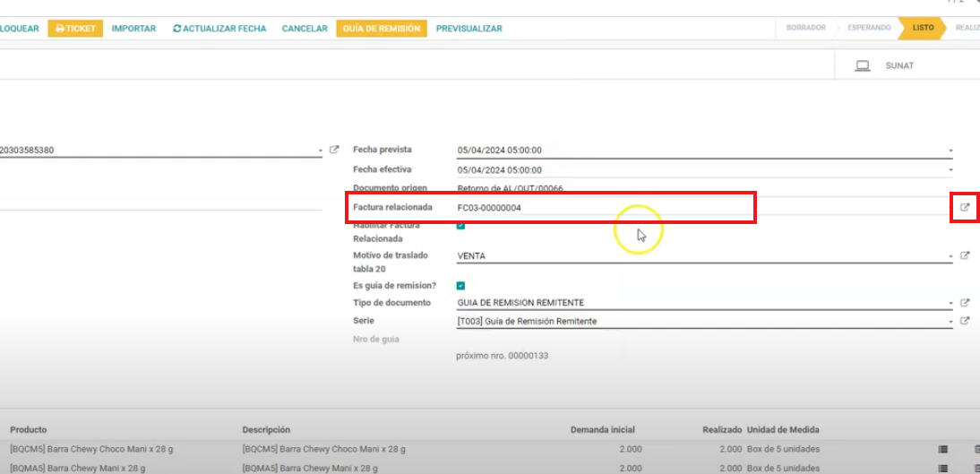980x474 pixels.
Task: Open external link for Serie field
Action: click(965, 321)
